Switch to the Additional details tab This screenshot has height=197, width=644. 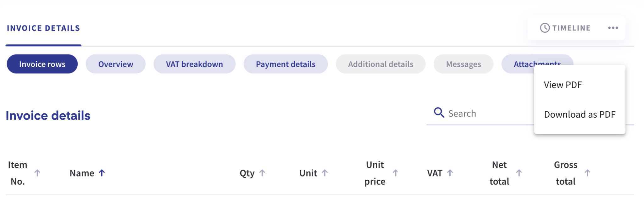click(x=380, y=64)
